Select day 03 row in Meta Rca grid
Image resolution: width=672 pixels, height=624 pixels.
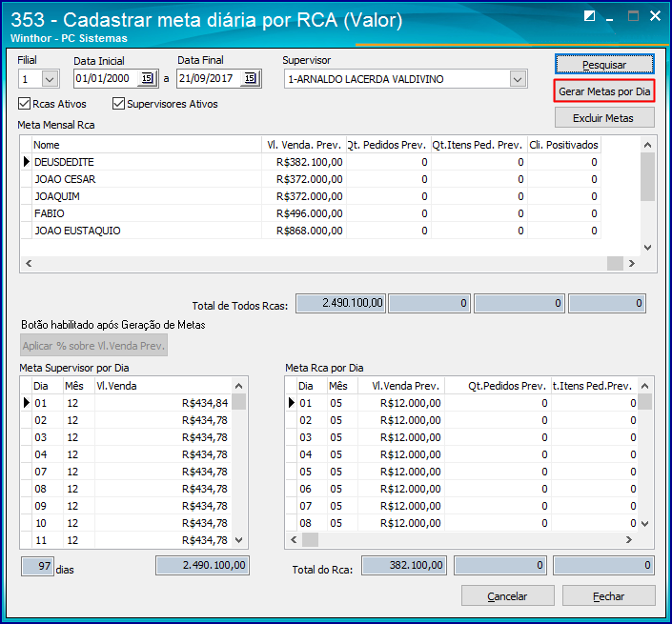[462, 437]
